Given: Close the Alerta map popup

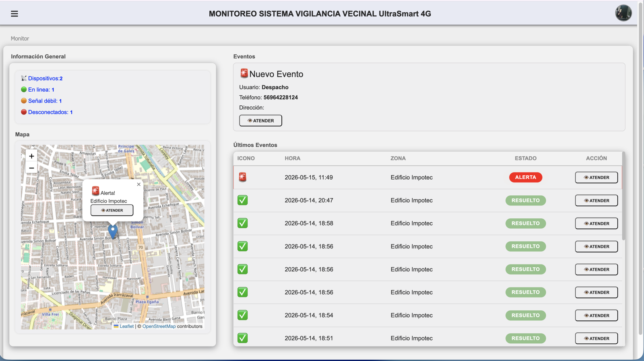Looking at the screenshot, I should [x=138, y=185].
